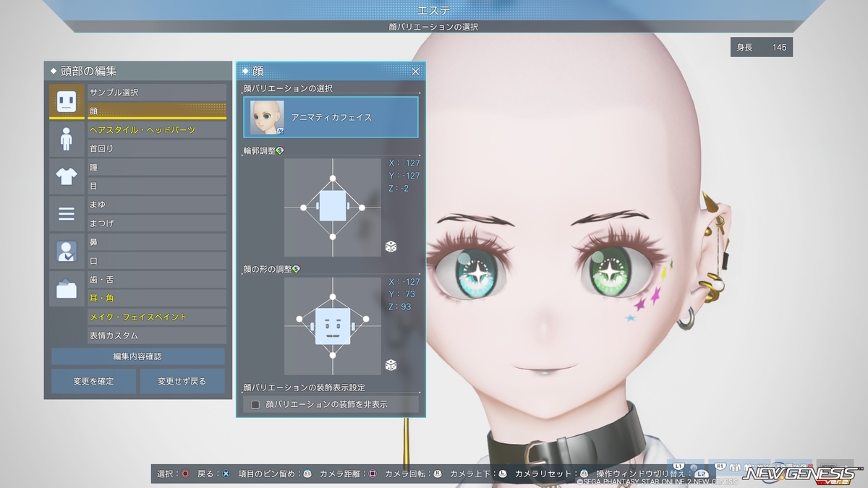Image resolution: width=868 pixels, height=488 pixels.
Task: Click right handle of 輪郭調整 adjuster
Action: (x=362, y=207)
